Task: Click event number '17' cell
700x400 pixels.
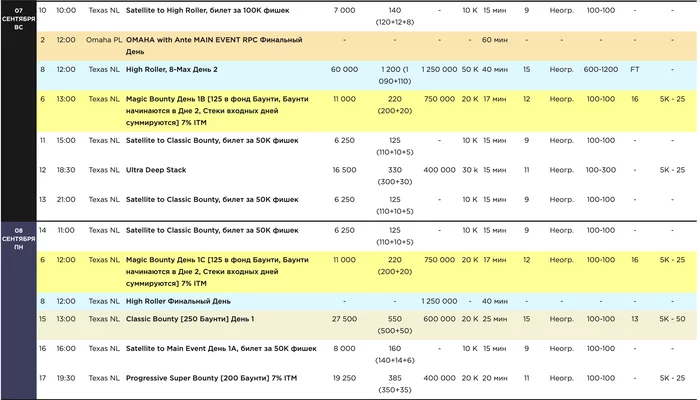Action: [x=42, y=378]
